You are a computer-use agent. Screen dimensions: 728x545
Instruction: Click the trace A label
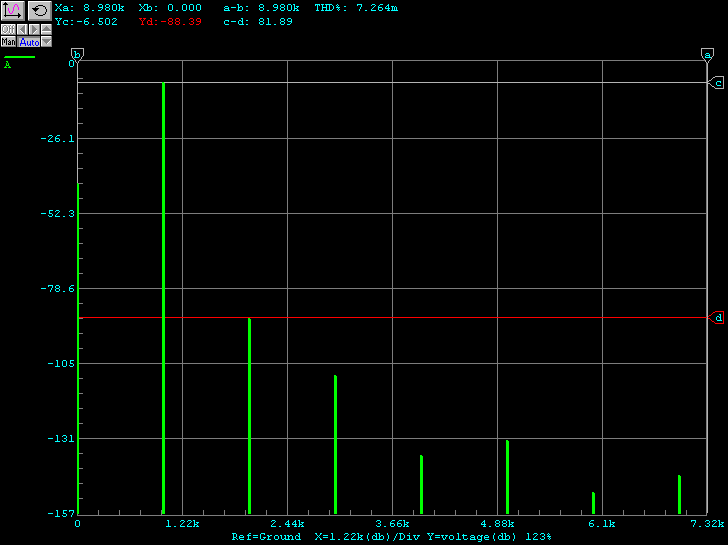tap(8, 65)
